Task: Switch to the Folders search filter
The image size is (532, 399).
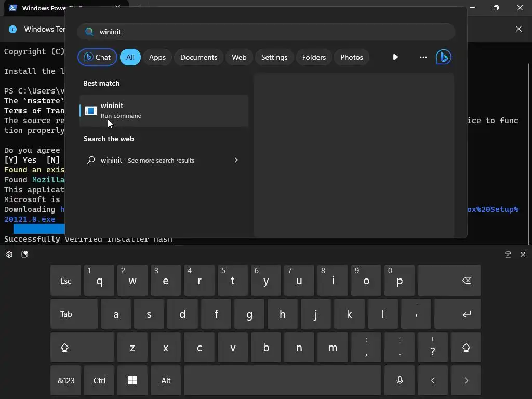Action: point(314,57)
